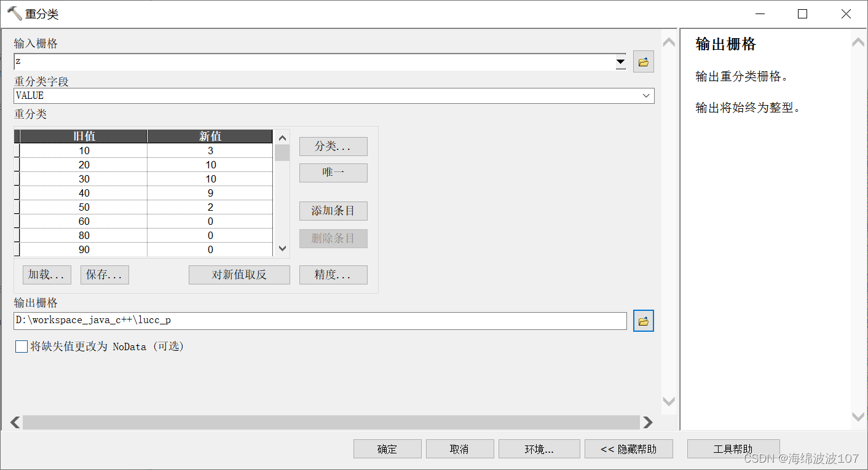Viewport: 868px width, 470px height.
Task: Select old value cell 60
Action: coord(84,221)
